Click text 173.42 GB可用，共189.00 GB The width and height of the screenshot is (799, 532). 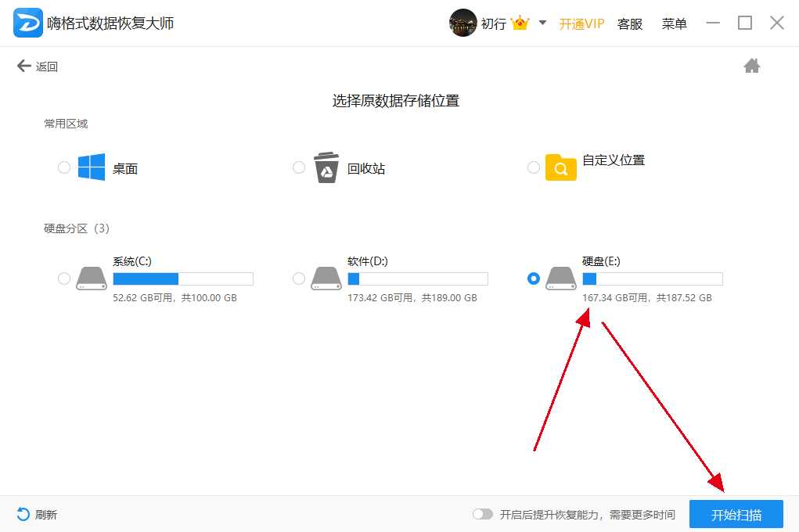(412, 297)
